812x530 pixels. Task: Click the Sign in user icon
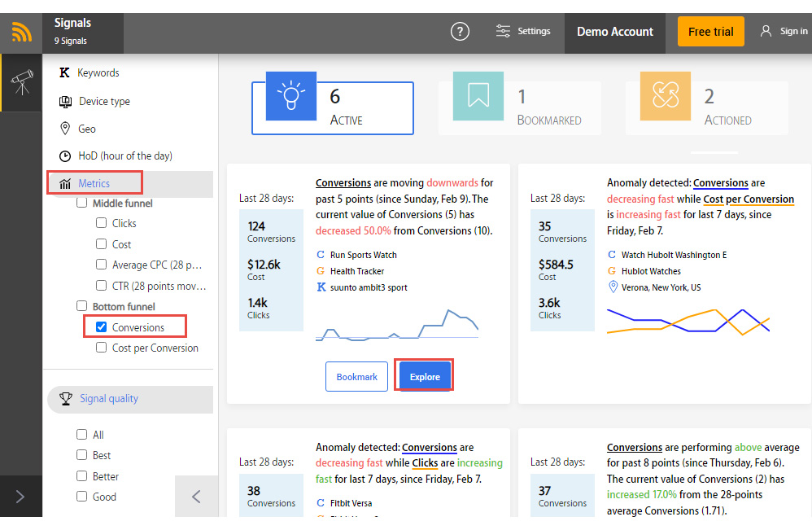click(x=766, y=31)
